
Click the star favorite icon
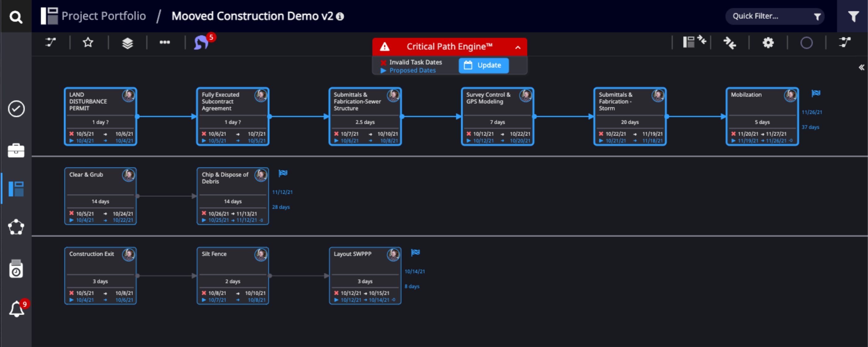(x=88, y=42)
